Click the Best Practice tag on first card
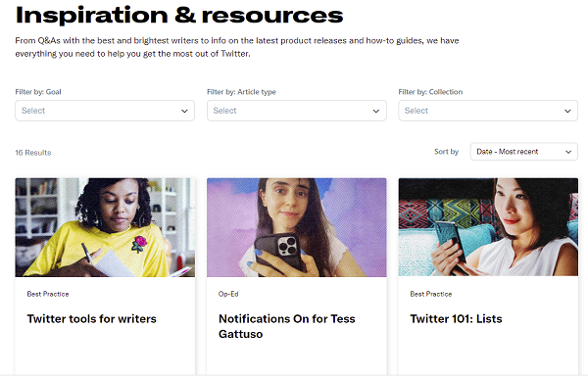Viewport: 588px width, 377px height. tap(48, 294)
